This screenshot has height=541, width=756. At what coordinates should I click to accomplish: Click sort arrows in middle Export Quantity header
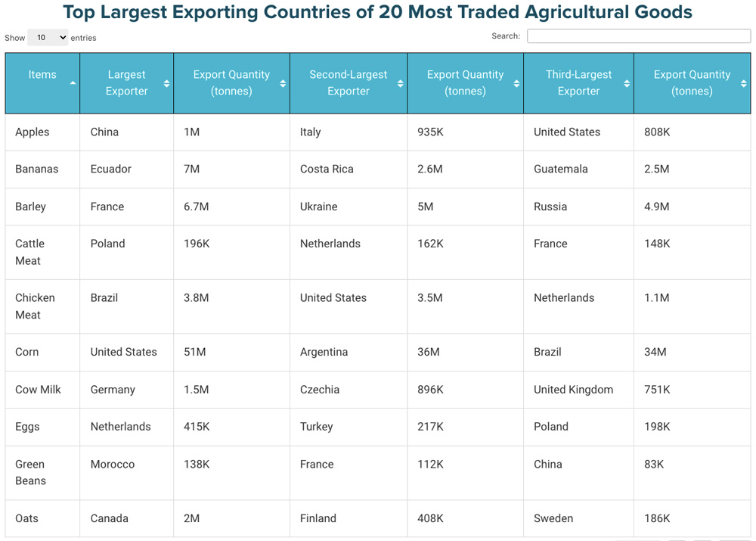516,83
